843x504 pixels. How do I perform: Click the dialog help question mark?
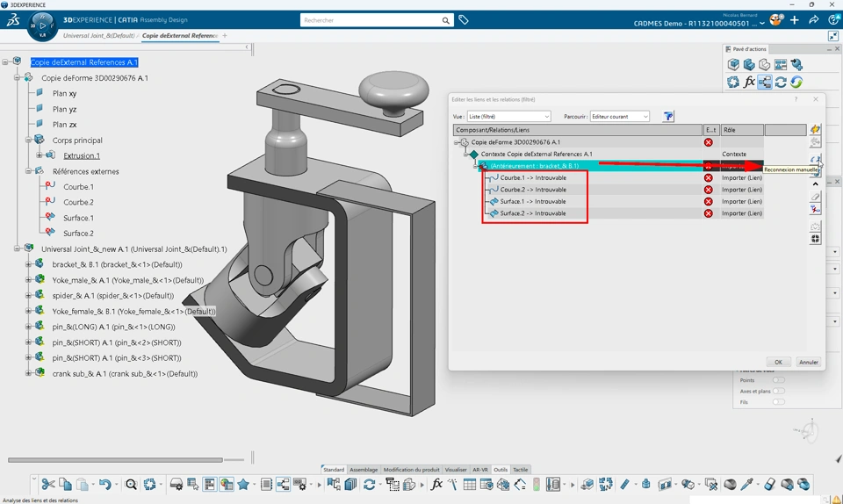(x=796, y=99)
